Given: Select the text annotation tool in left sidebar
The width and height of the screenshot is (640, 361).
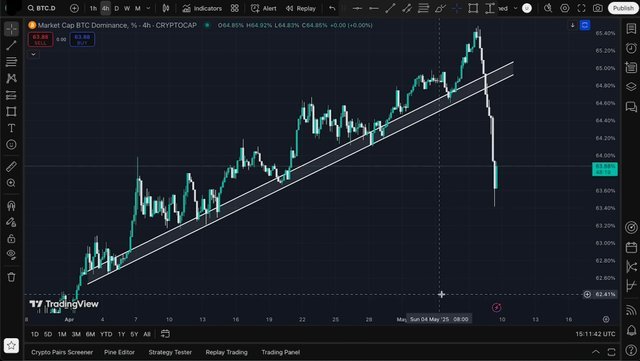Looking at the screenshot, I should click(x=11, y=128).
